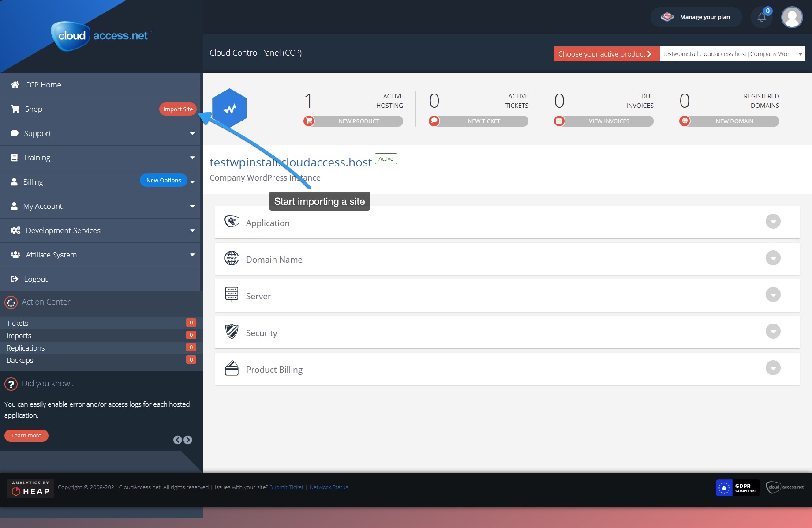
Task: Click the blue hexagon activity icon
Action: 229,109
